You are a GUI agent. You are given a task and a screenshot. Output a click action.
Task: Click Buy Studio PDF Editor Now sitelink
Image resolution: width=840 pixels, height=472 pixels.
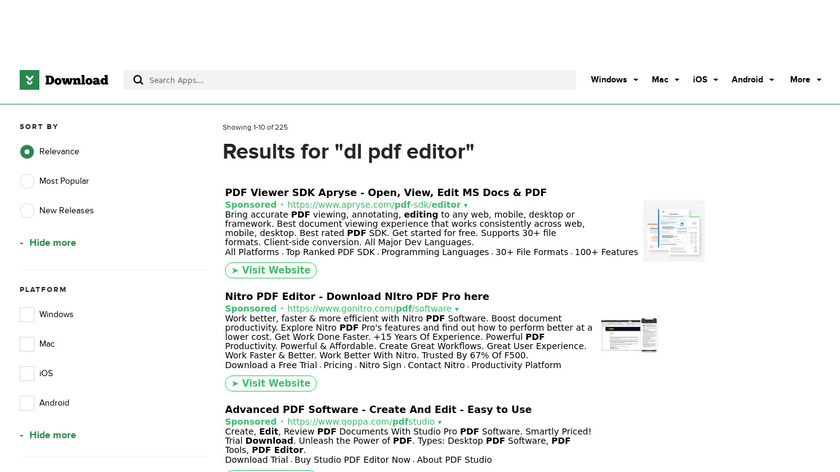352,460
